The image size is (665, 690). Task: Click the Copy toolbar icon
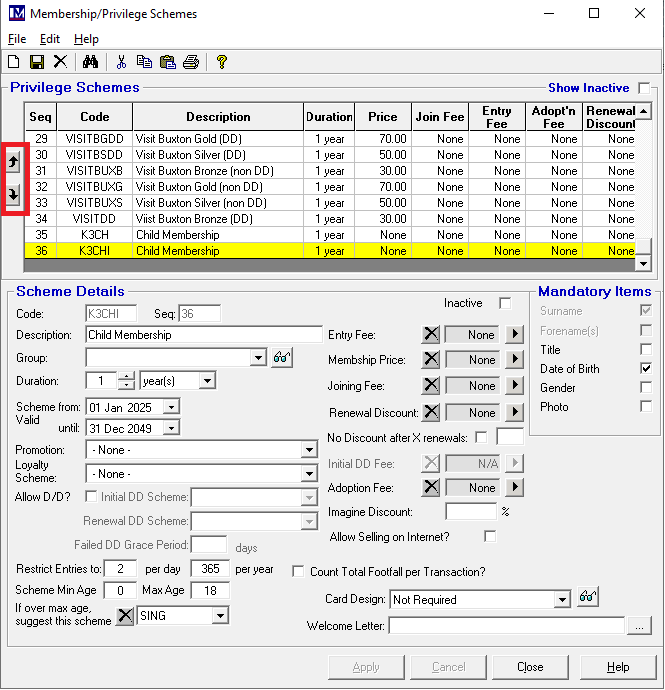144,62
